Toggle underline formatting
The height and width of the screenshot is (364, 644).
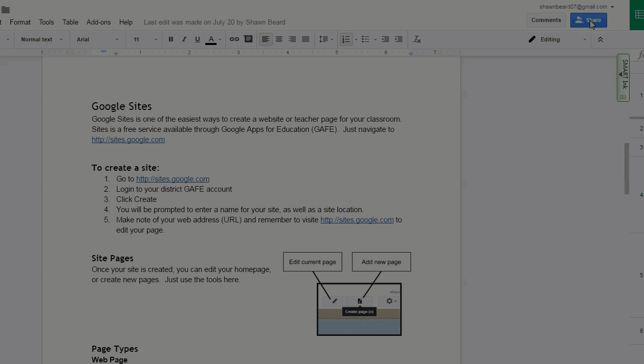pos(197,39)
